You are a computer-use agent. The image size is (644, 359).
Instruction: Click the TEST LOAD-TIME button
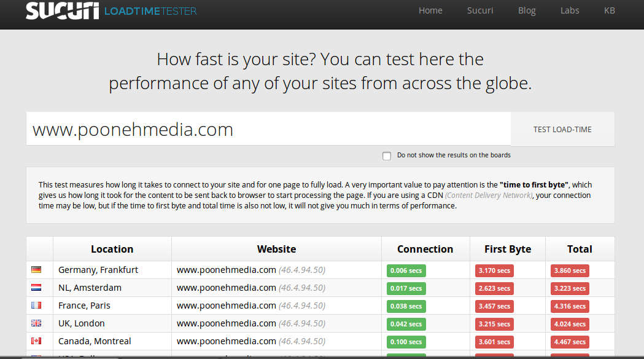coord(563,129)
